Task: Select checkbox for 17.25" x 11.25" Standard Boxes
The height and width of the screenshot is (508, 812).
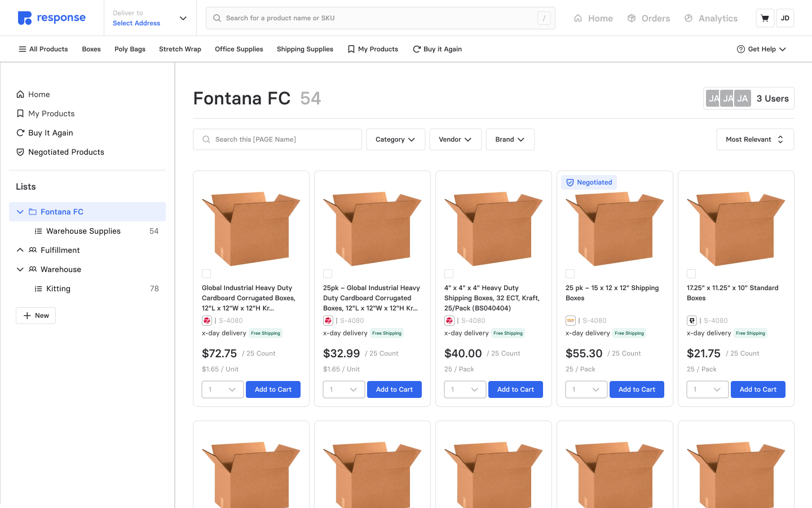Action: [691, 274]
